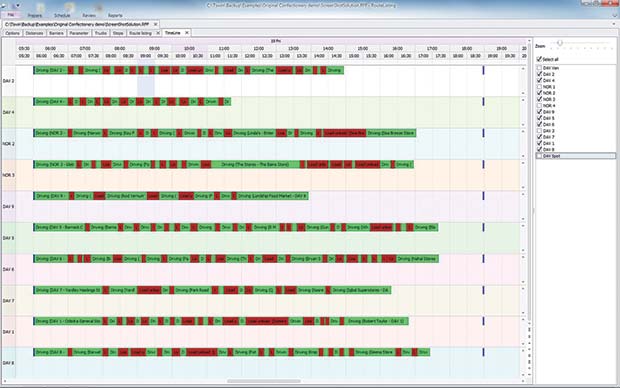Switch to the Prepare ribbon tab
This screenshot has height=388, width=620.
click(x=35, y=15)
